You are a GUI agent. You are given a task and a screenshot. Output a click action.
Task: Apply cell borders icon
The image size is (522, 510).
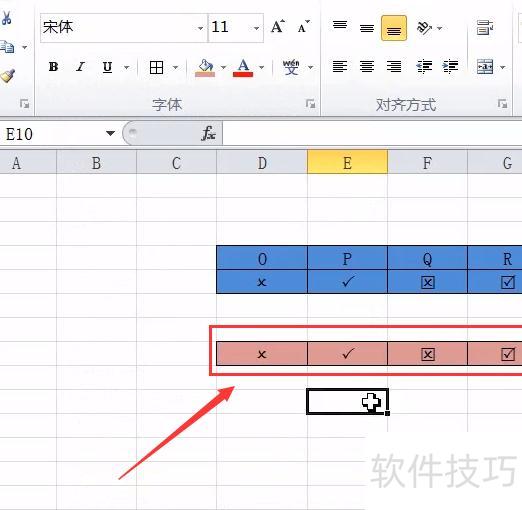(156, 67)
